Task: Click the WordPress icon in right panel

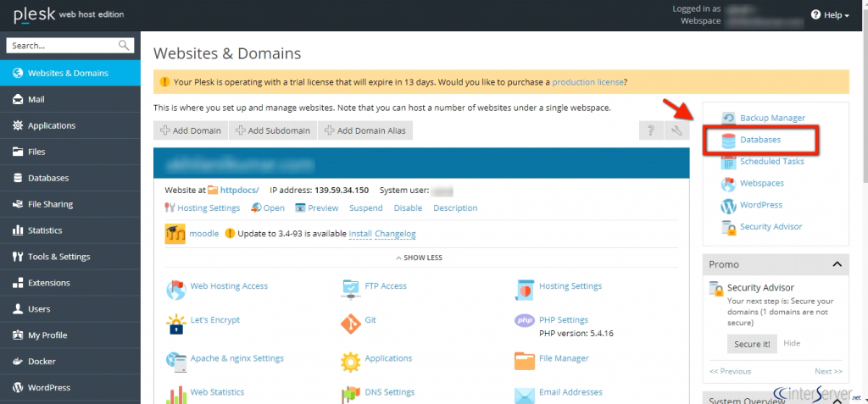Action: coord(728,205)
